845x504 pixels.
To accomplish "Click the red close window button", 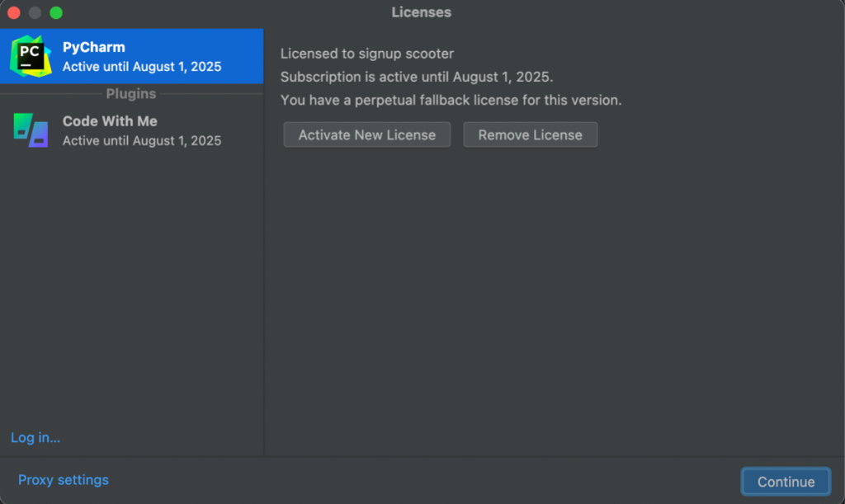I will coord(13,12).
